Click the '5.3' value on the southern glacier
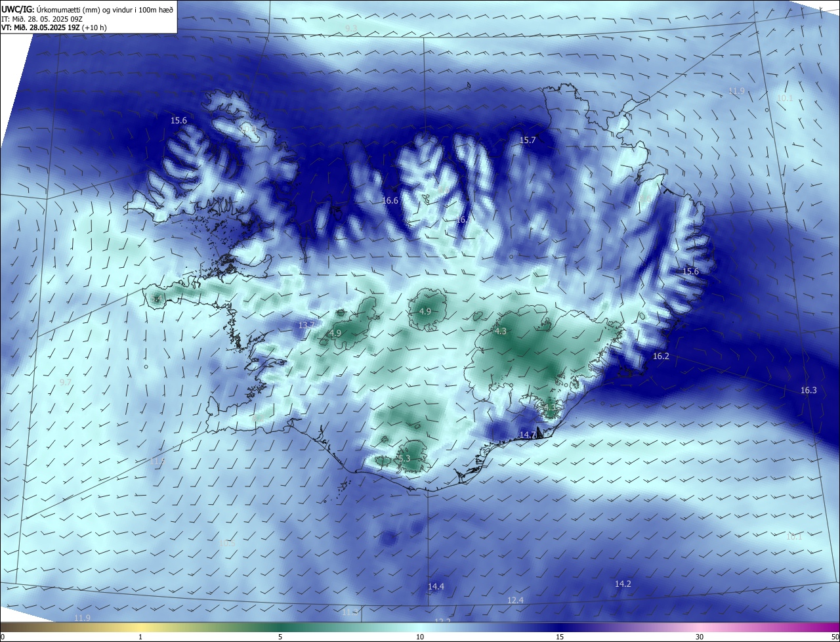The image size is (840, 642). coord(404,458)
